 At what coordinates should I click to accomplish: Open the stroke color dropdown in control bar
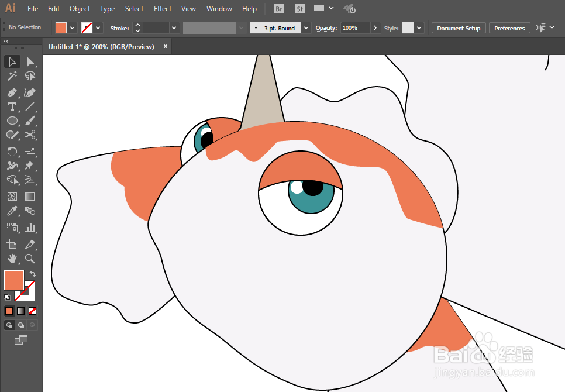[x=98, y=27]
